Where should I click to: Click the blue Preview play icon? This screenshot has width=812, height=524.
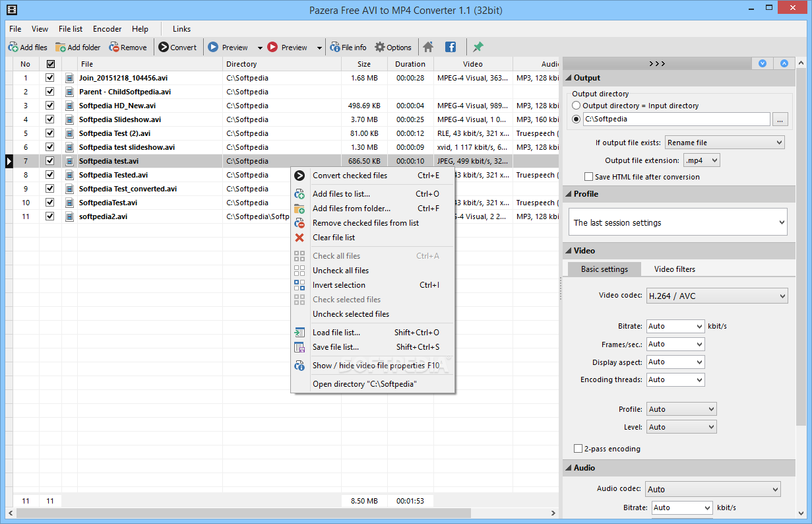click(213, 48)
